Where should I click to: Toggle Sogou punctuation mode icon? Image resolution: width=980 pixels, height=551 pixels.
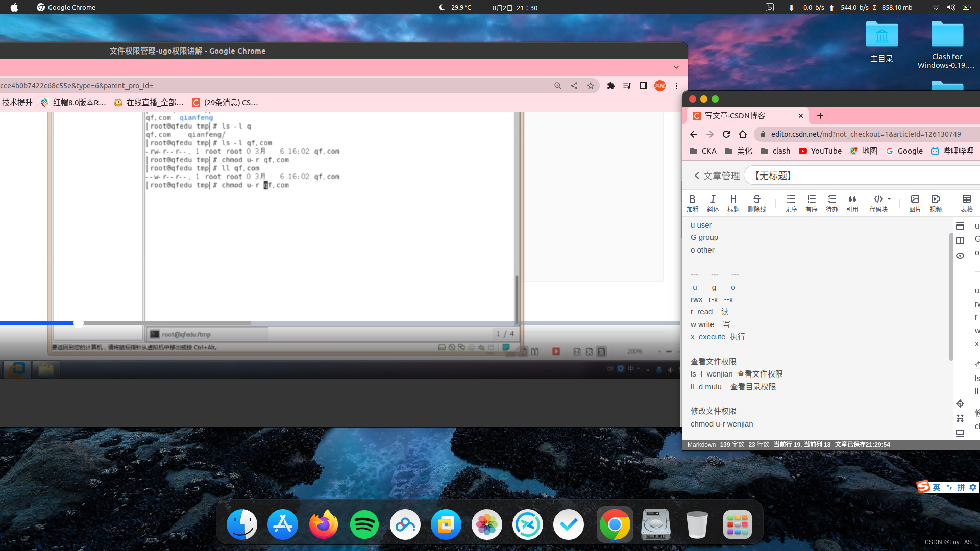click(949, 487)
